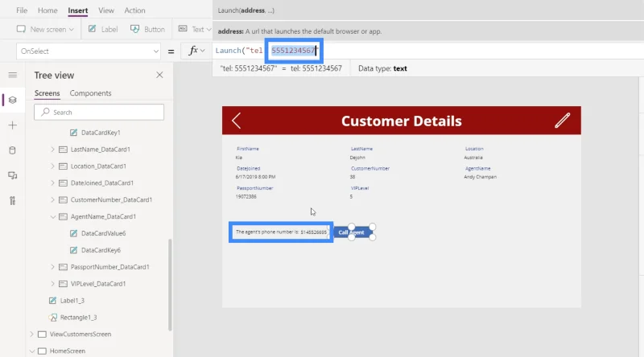Click the FirstName value Kia
This screenshot has height=357, width=644.
coord(238,158)
